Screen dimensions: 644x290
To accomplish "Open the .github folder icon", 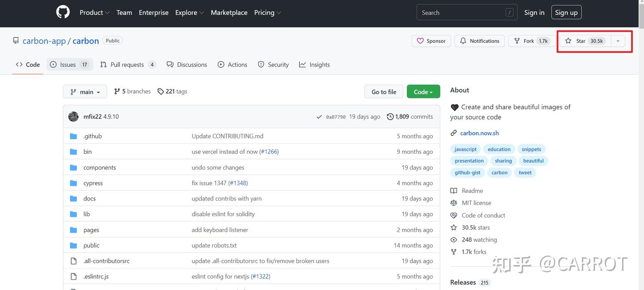I will tap(73, 136).
